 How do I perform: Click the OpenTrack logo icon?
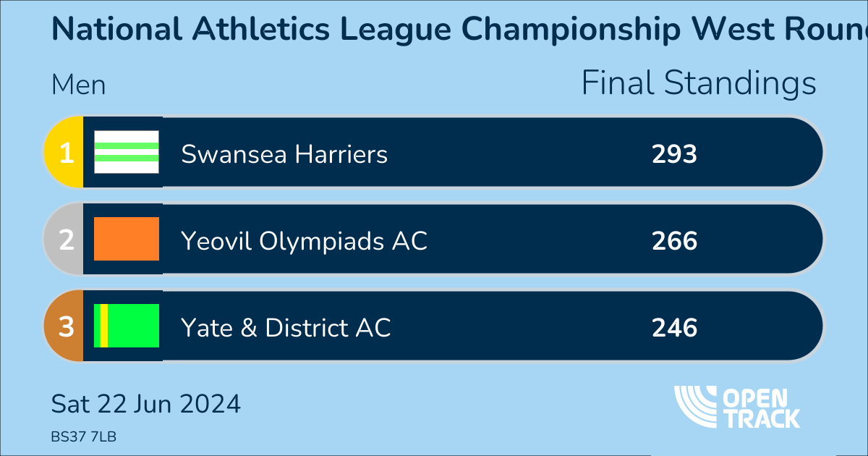[x=697, y=406]
